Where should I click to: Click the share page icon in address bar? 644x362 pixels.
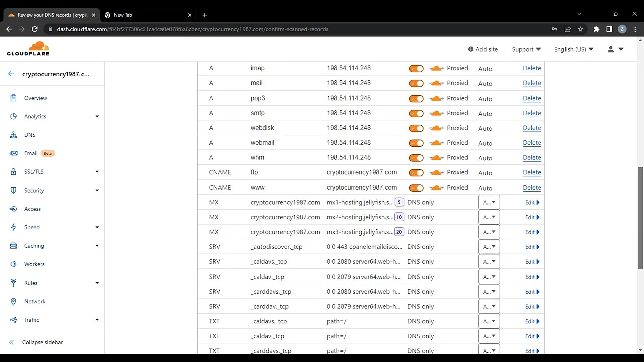click(x=568, y=29)
